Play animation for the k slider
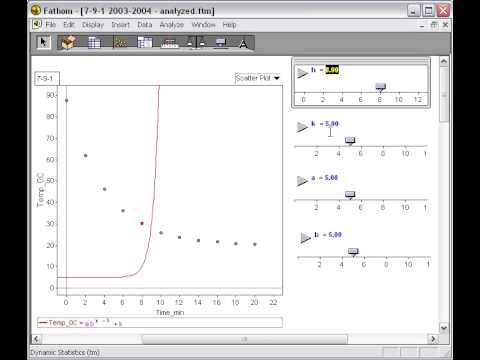This screenshot has width=480, height=360. coord(302,127)
